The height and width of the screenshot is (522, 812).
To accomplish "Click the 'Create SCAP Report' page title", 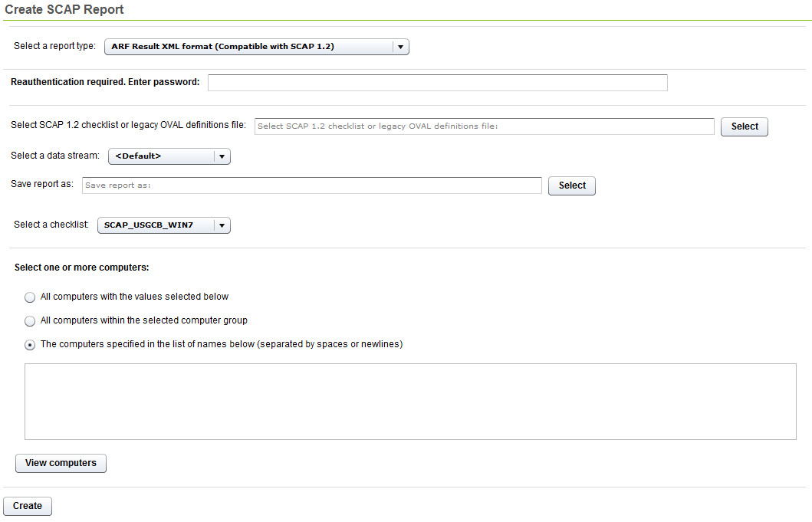I will (x=64, y=9).
